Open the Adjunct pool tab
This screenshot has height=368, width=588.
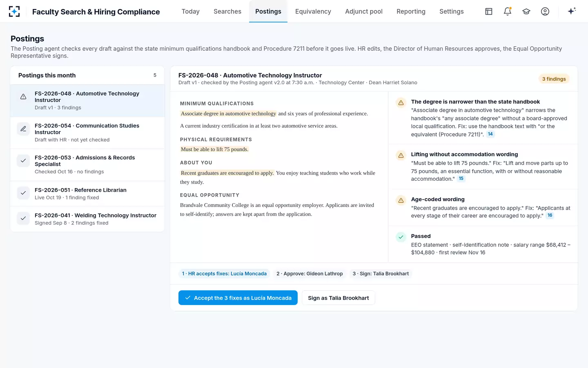tap(364, 11)
